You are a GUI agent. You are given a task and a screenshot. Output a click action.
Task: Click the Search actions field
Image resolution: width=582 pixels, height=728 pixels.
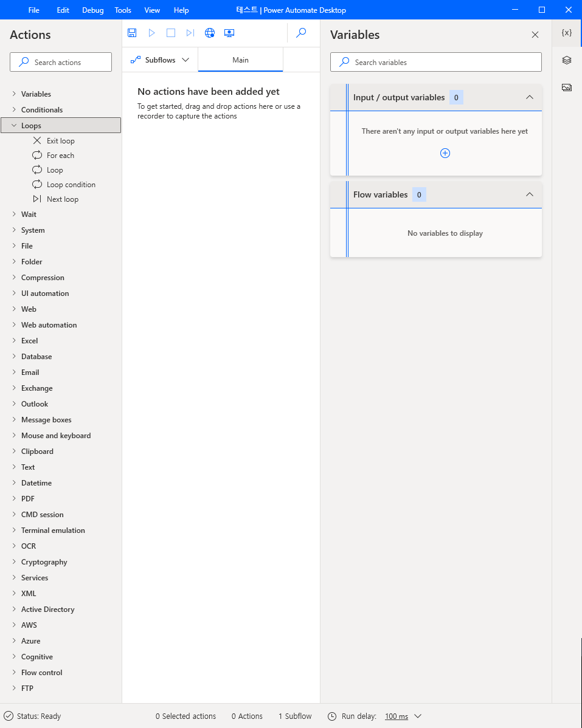point(61,62)
